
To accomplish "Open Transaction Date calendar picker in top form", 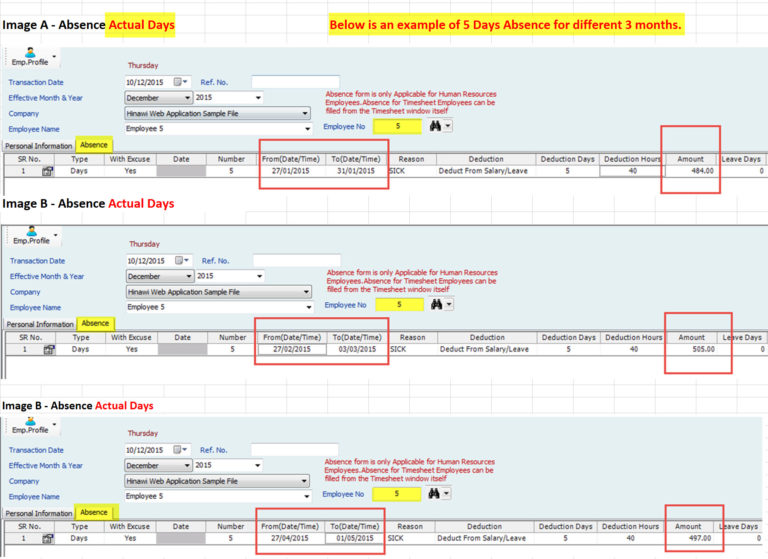I will tap(181, 82).
